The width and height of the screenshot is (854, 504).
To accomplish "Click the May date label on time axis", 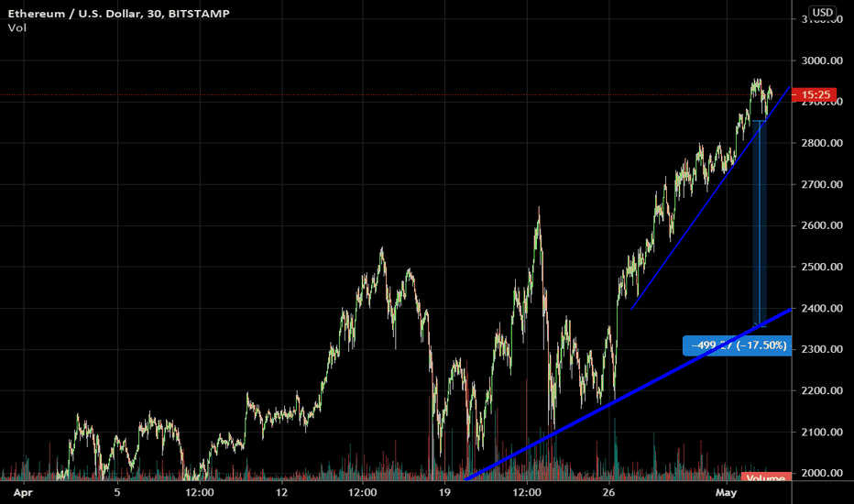I will click(x=726, y=493).
